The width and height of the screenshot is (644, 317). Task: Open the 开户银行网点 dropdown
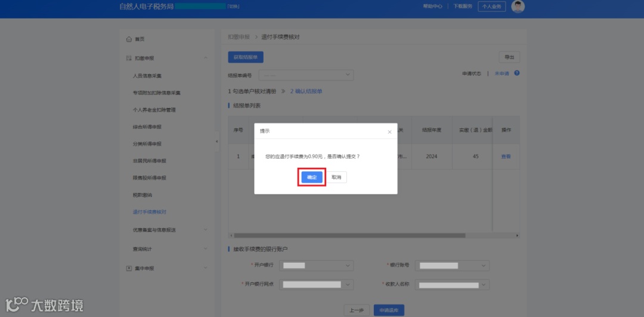pyautogui.click(x=316, y=285)
